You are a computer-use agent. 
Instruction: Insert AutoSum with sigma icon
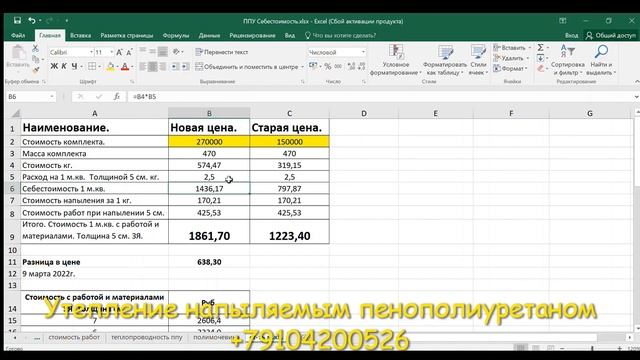[x=540, y=48]
